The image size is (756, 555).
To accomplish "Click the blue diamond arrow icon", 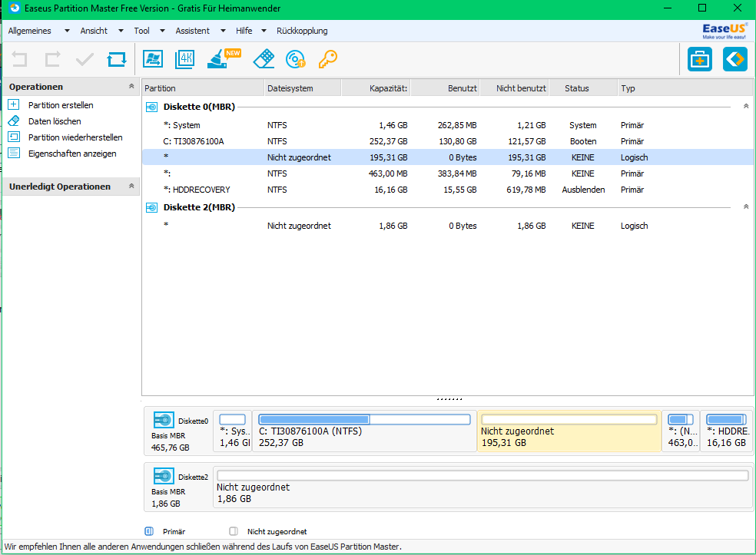I will tap(734, 59).
